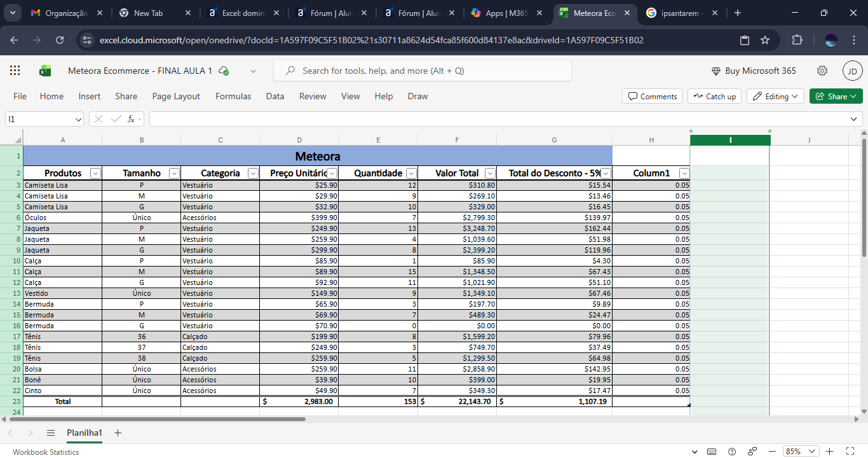Open the help question mark icon

732,451
